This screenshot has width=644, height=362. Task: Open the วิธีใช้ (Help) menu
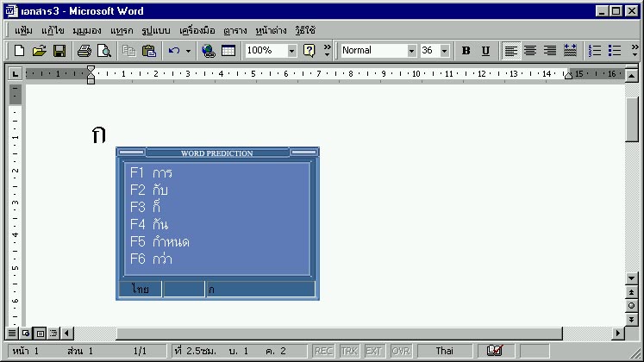304,30
